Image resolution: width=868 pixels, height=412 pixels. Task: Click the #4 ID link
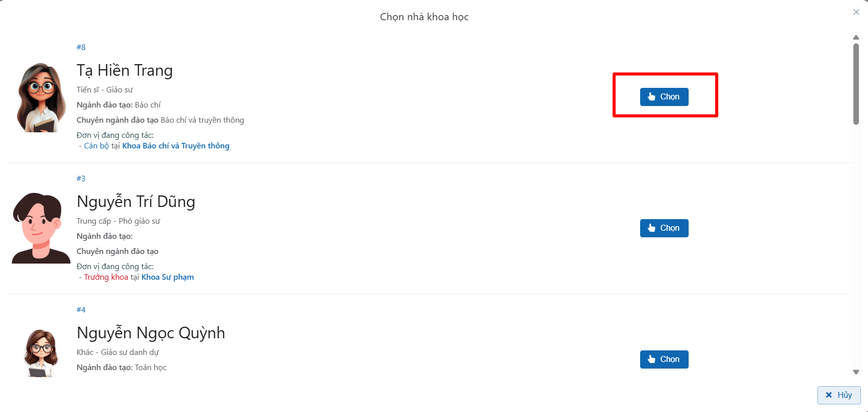point(81,310)
